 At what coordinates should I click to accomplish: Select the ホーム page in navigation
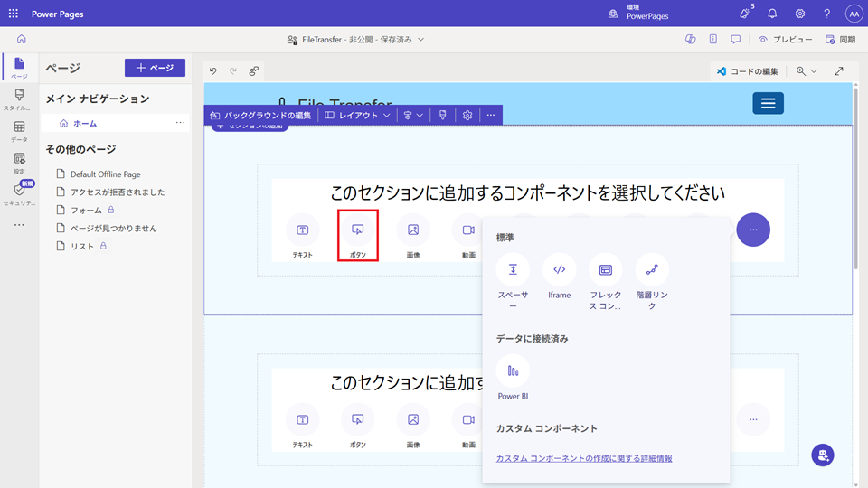coord(85,123)
